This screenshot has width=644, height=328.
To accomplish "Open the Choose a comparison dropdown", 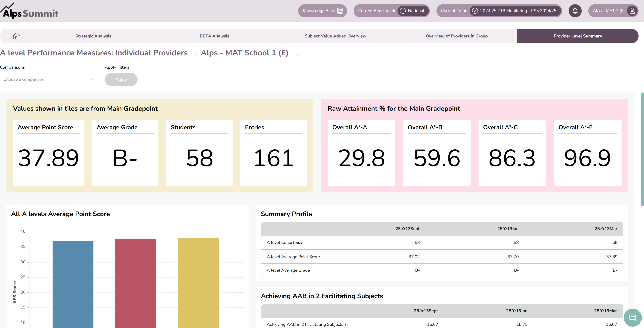I will point(49,79).
